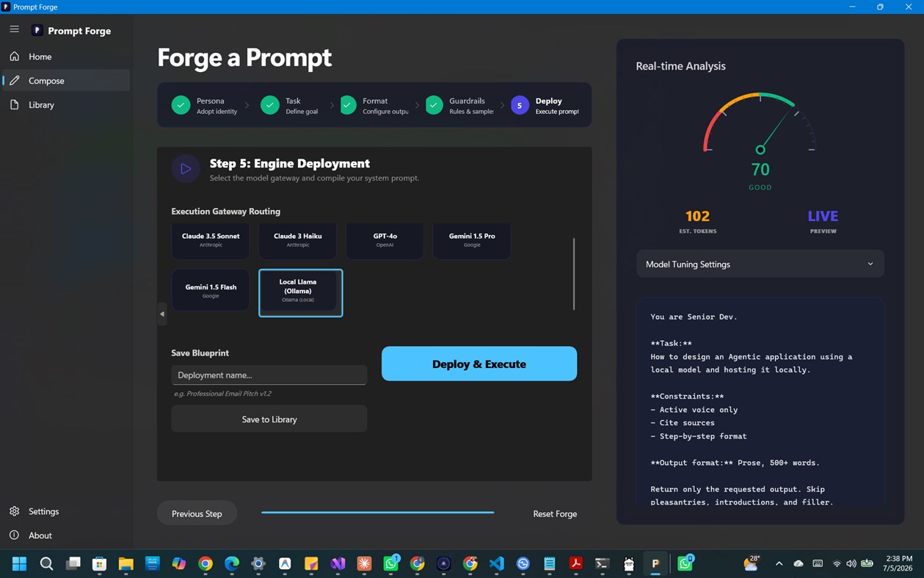The width and height of the screenshot is (924, 578).
Task: Focus the Deployment name field
Action: [269, 375]
